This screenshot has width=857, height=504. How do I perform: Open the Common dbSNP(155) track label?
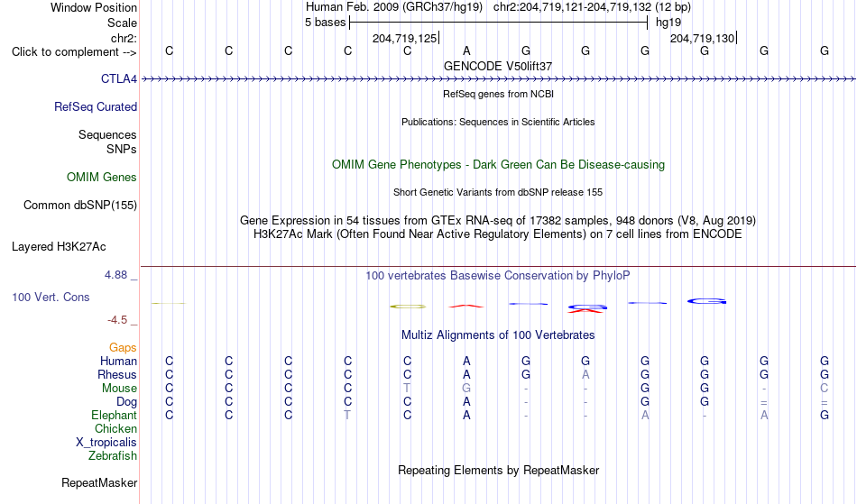tap(80, 206)
